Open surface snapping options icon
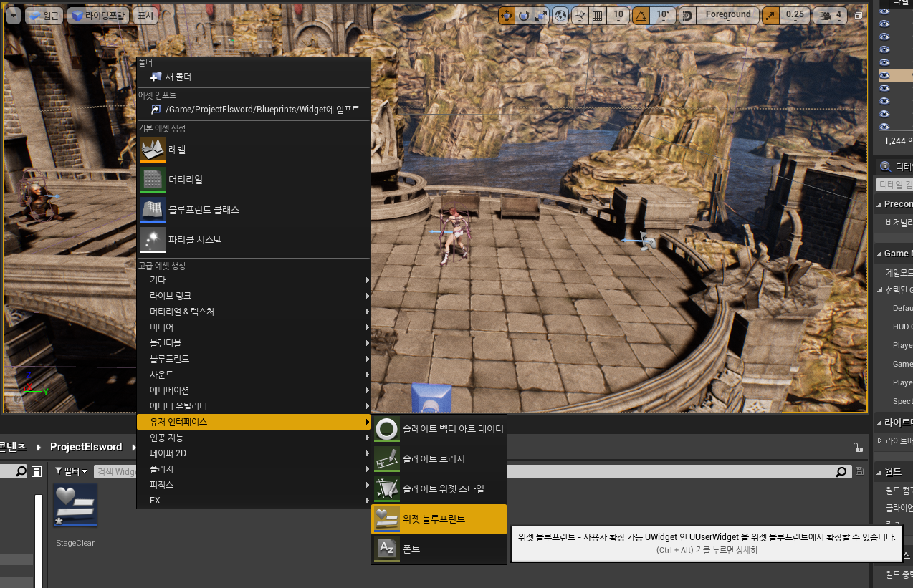Image resolution: width=913 pixels, height=588 pixels. [x=580, y=15]
